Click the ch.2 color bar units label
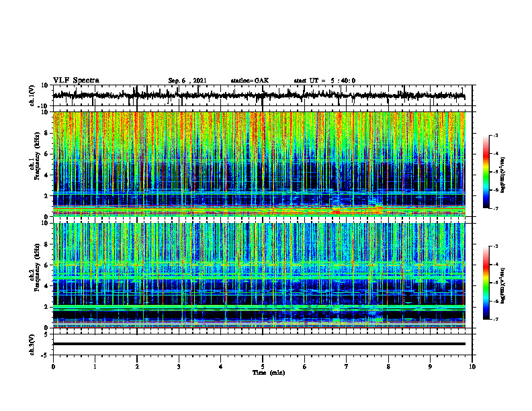The image size is (532, 411). [502, 285]
